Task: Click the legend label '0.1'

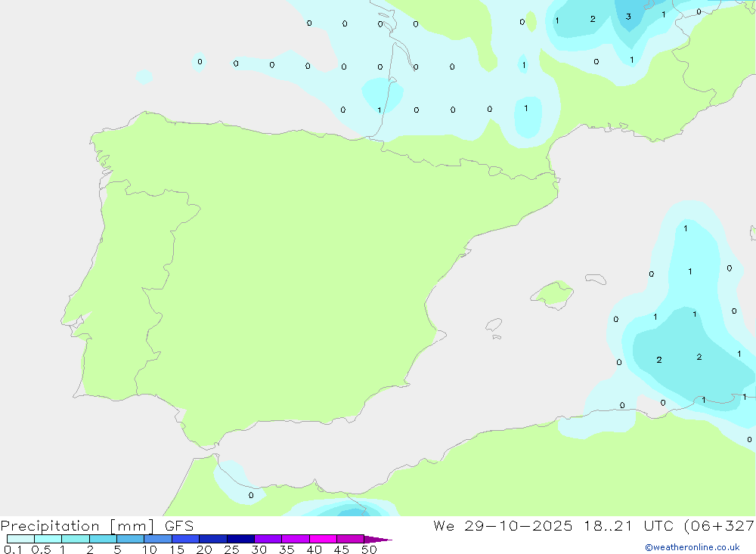Action: point(13,549)
